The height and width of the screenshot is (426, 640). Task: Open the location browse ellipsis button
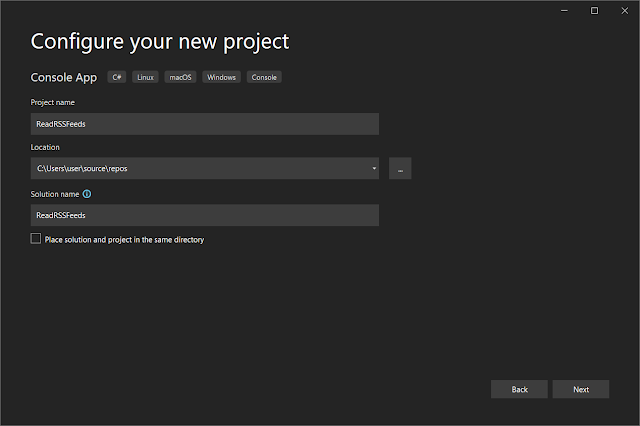(400, 169)
